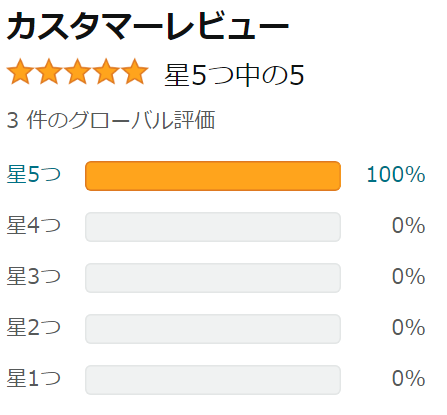447x415 pixels.
Task: Click the fifth orange rating star
Action: pyautogui.click(x=135, y=72)
